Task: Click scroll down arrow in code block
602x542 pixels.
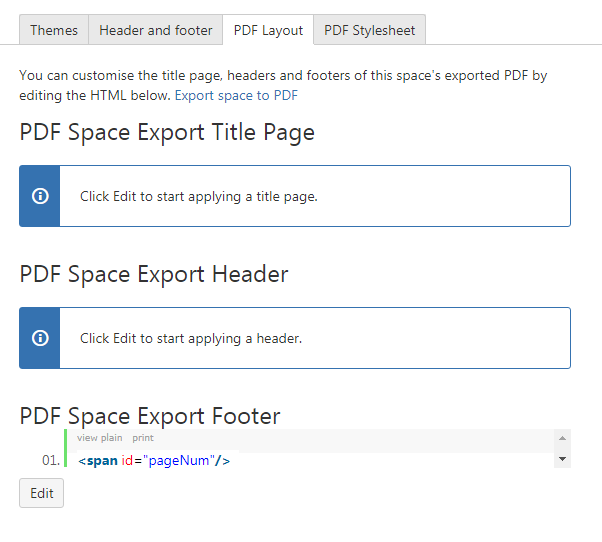Action: (562, 459)
